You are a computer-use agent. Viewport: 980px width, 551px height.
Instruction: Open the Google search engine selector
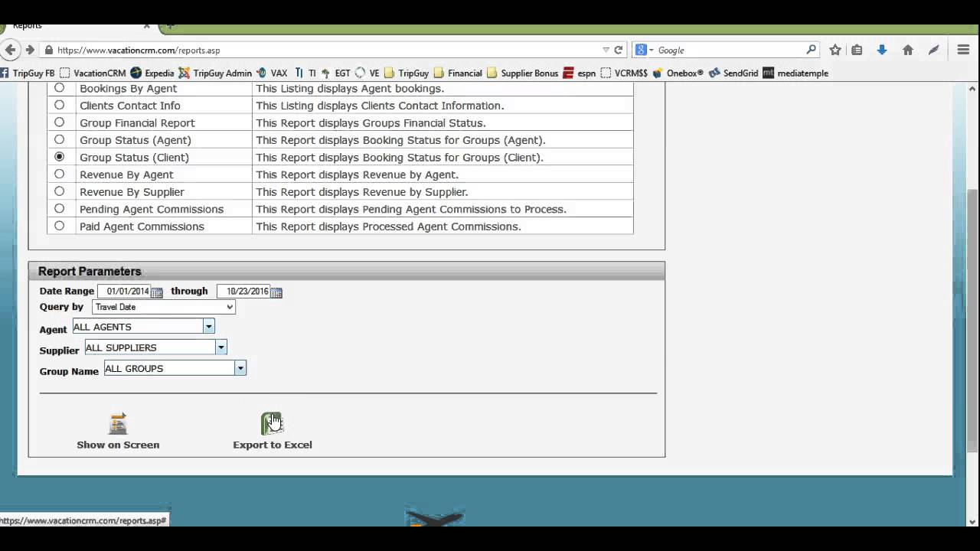(645, 50)
